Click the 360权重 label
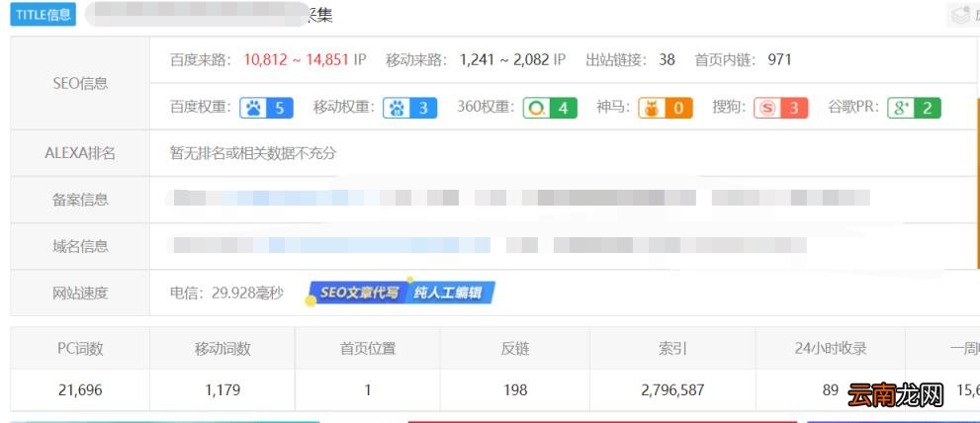The width and height of the screenshot is (980, 423). click(x=486, y=108)
